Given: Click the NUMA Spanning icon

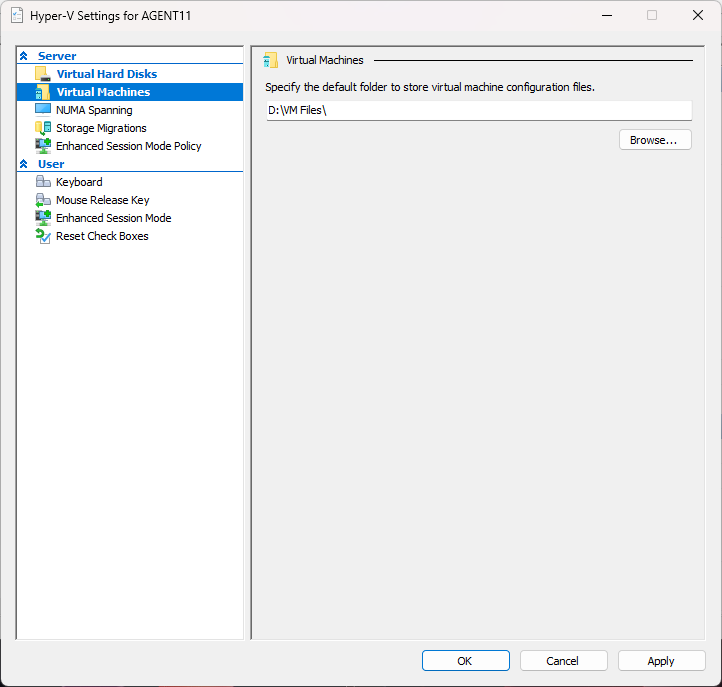Looking at the screenshot, I should 42,110.
